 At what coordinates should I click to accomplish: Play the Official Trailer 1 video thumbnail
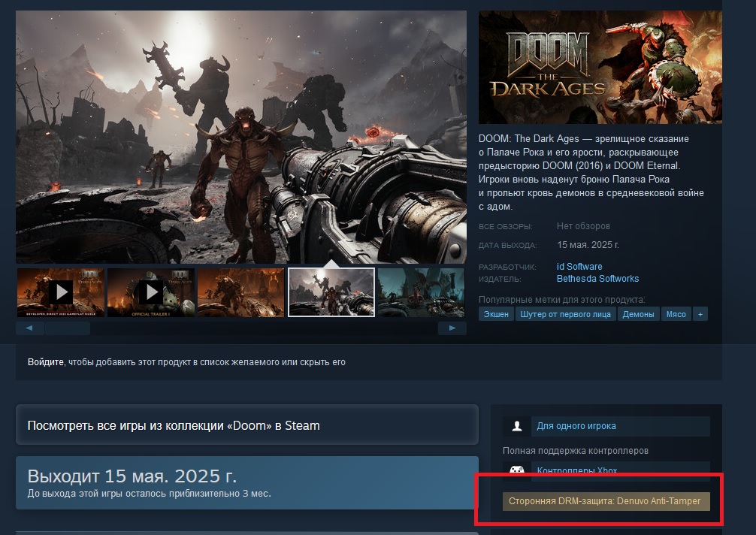pos(151,292)
